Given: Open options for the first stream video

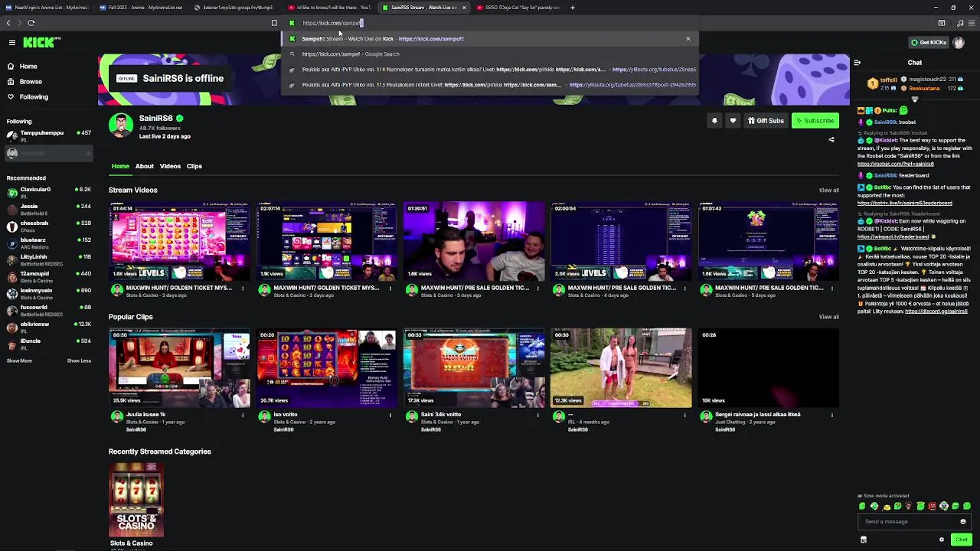Looking at the screenshot, I should coord(243,289).
